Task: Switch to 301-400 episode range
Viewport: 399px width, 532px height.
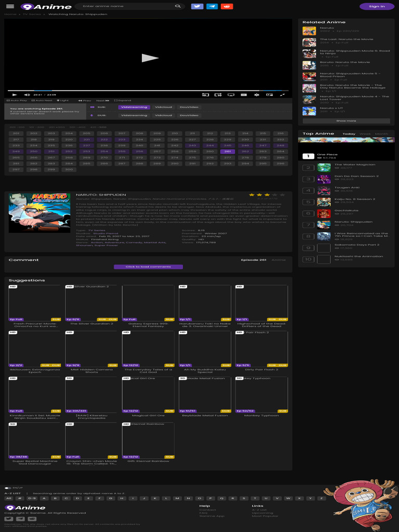Action: pyautogui.click(x=77, y=127)
